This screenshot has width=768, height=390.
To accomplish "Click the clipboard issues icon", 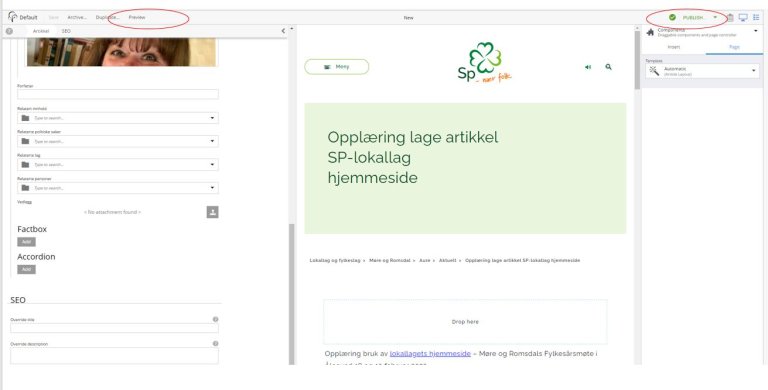I will click(730, 18).
